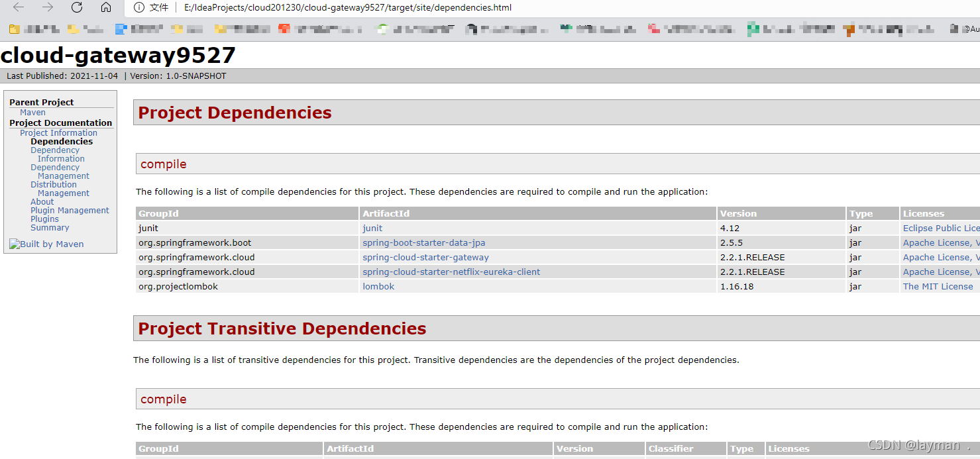Open the browser home page icon
This screenshot has width=980, height=459.
(106, 7)
